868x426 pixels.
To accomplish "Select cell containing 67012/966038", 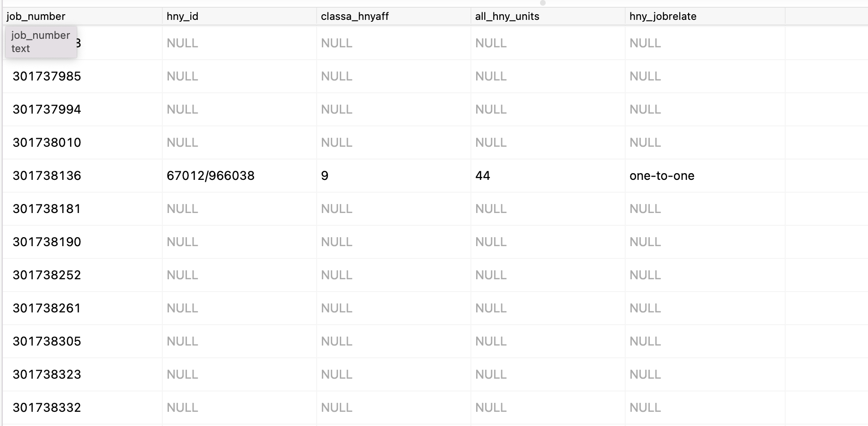I will 211,176.
